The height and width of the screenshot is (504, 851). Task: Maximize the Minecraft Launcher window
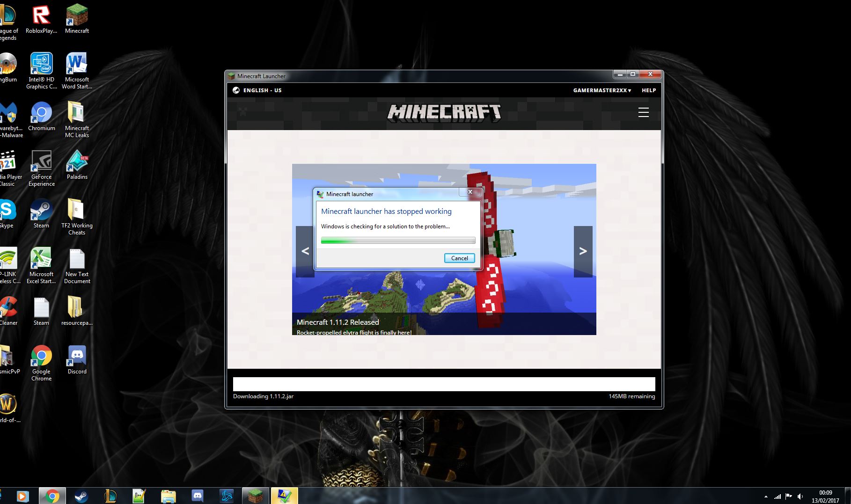[x=632, y=74]
